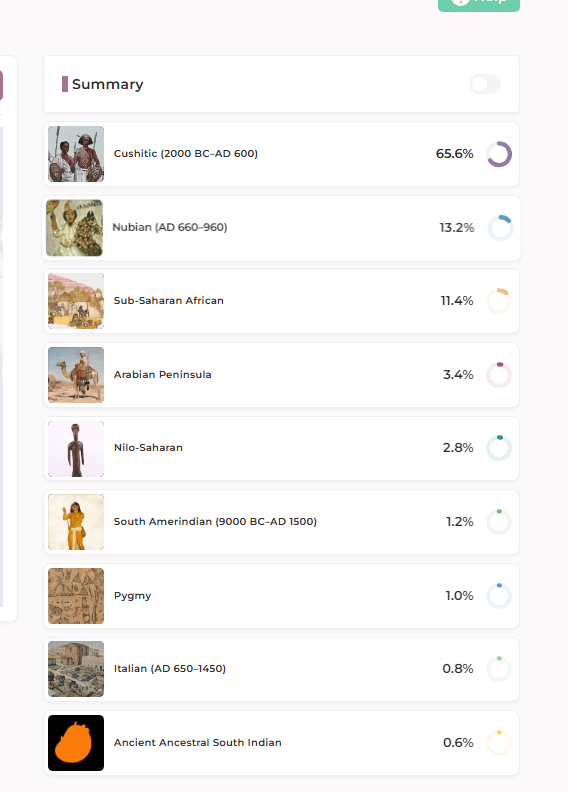Select the Italian (AD 650–1450) result row
The width and height of the screenshot is (568, 792).
click(281, 669)
